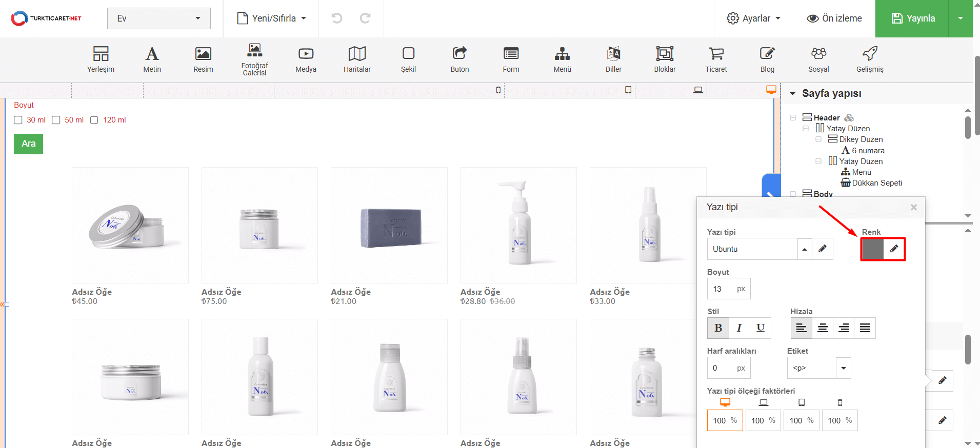Open the Ayarlar settings menu

point(753,18)
